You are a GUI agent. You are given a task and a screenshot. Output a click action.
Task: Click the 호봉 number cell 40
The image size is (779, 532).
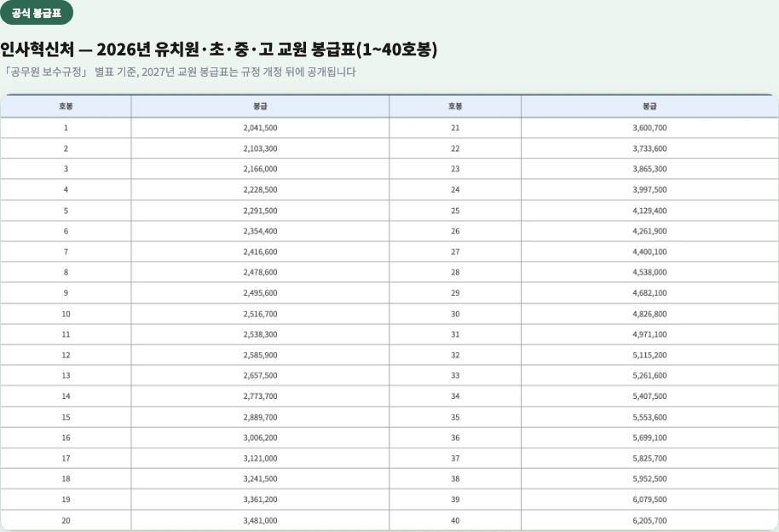pos(455,521)
